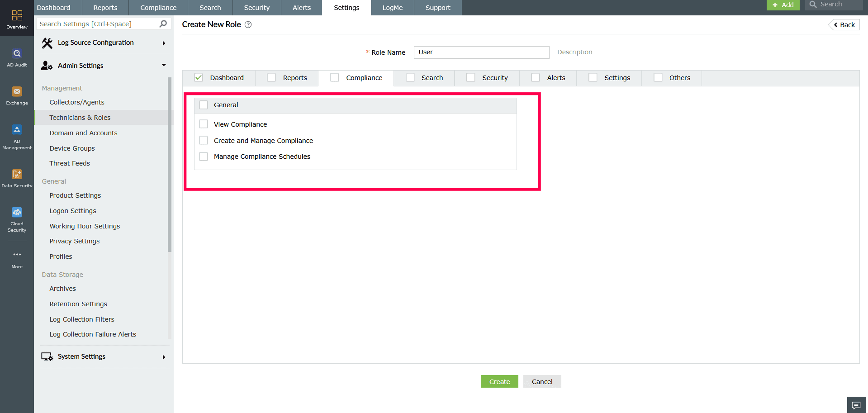This screenshot has height=413, width=868.
Task: Click the AD Management sidebar icon
Action: [17, 129]
